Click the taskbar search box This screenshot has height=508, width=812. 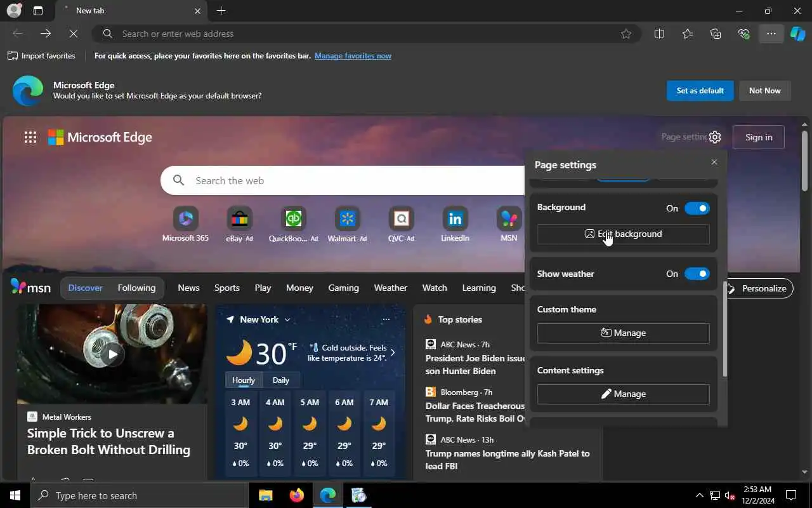coord(140,495)
